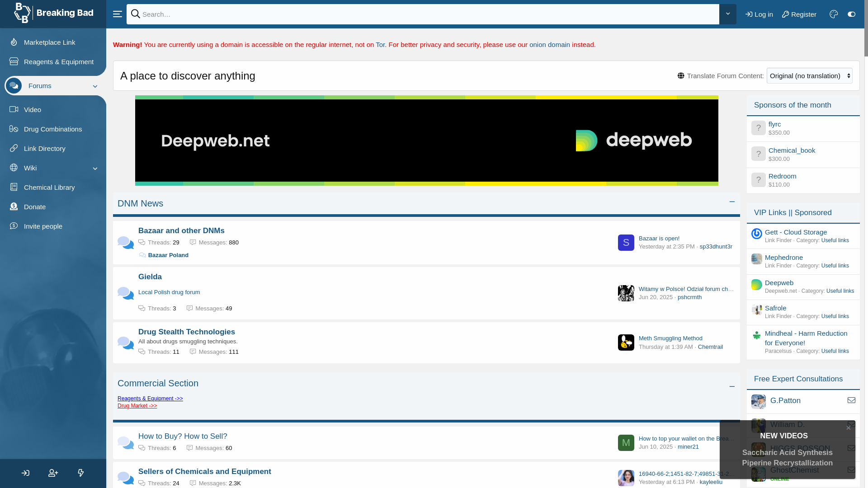Follow Reagents & Equipment ->> link
Viewport: 868px width, 488px height.
point(150,398)
